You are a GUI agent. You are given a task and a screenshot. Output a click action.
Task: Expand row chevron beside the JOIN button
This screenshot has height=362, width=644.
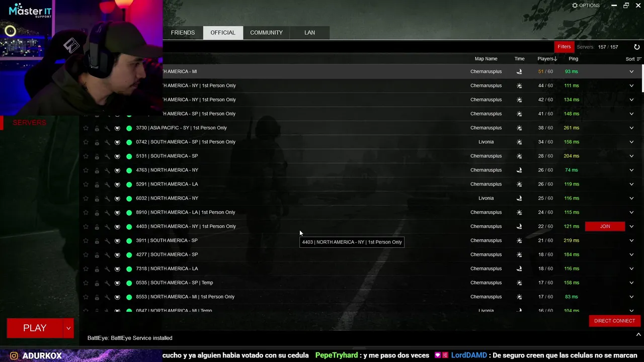pyautogui.click(x=631, y=226)
